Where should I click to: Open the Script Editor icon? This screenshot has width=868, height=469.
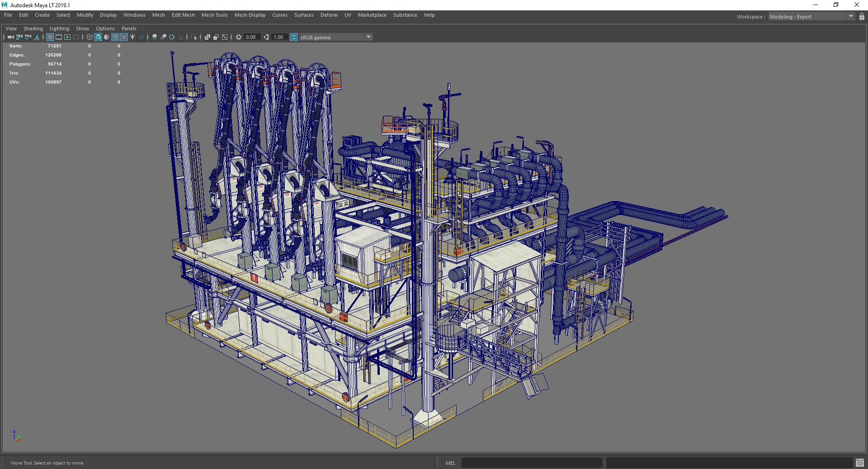(x=859, y=463)
